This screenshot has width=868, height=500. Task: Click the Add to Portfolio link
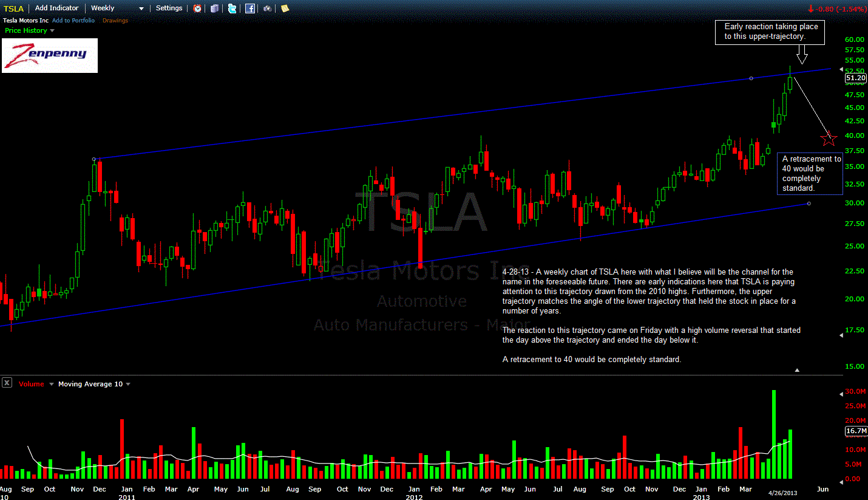73,21
